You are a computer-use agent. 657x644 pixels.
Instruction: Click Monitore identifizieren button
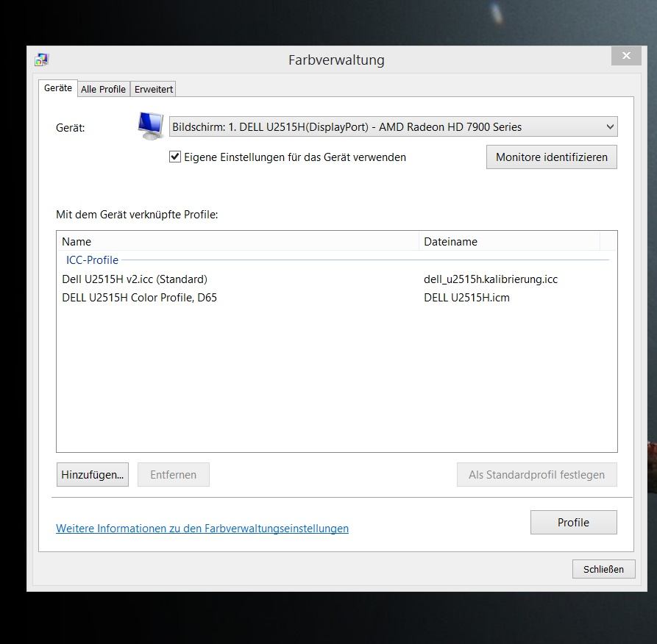point(551,157)
